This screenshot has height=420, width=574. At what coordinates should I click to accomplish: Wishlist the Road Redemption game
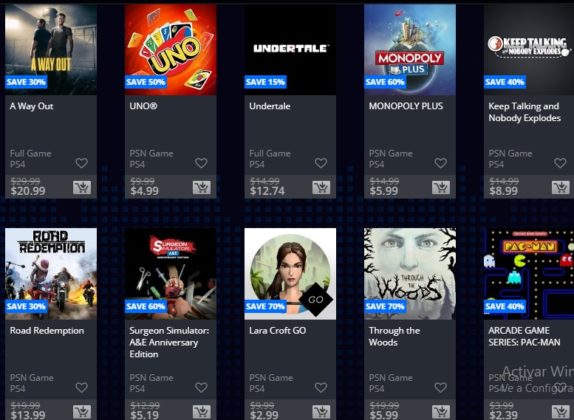tap(82, 387)
